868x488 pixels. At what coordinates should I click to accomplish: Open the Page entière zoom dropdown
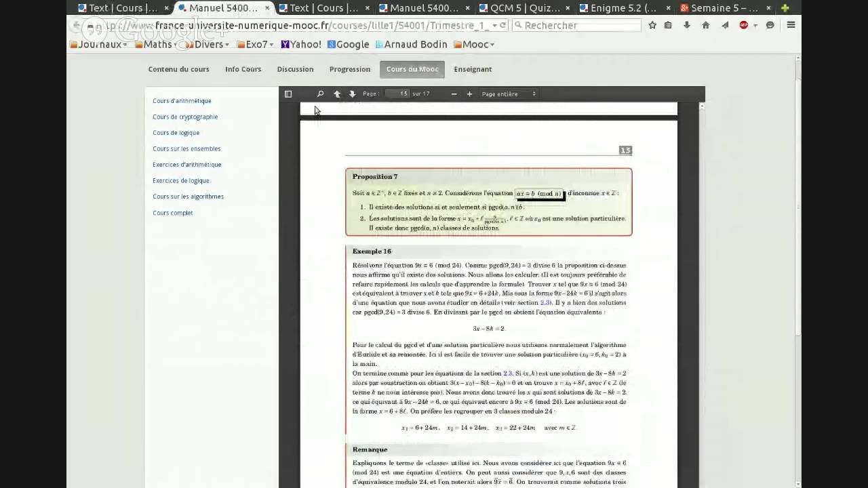tap(509, 94)
